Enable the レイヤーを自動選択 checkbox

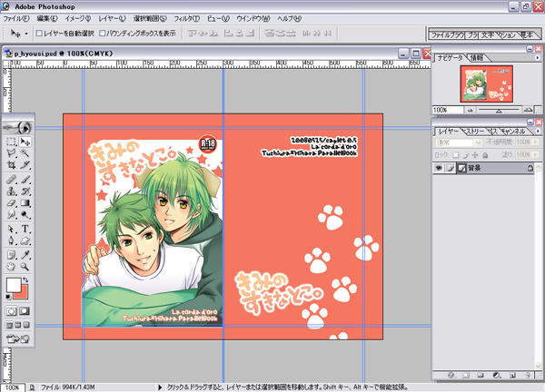click(39, 34)
